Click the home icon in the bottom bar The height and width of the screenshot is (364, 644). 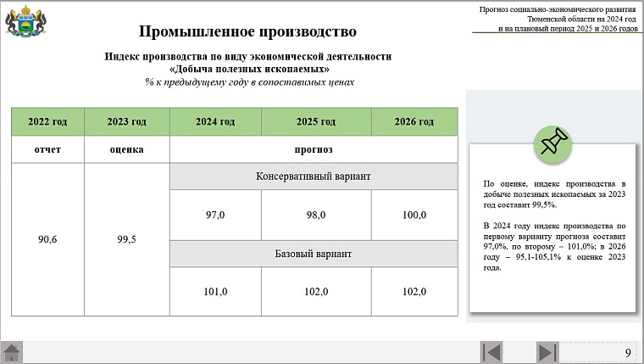point(12,352)
